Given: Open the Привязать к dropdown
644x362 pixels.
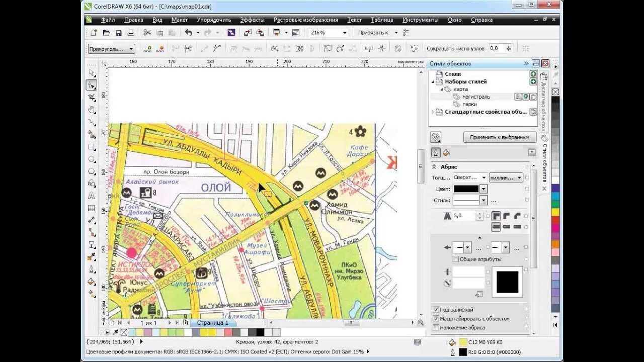Looking at the screenshot, I should (x=395, y=33).
